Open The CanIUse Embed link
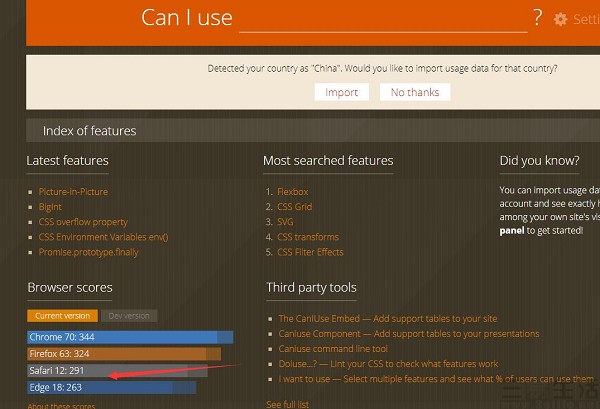This screenshot has height=409, width=600. pyautogui.click(x=388, y=319)
